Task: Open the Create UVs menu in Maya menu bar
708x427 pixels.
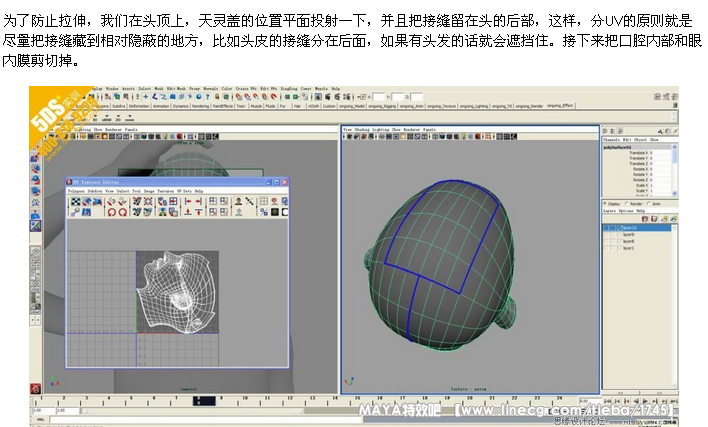Action: (x=246, y=88)
